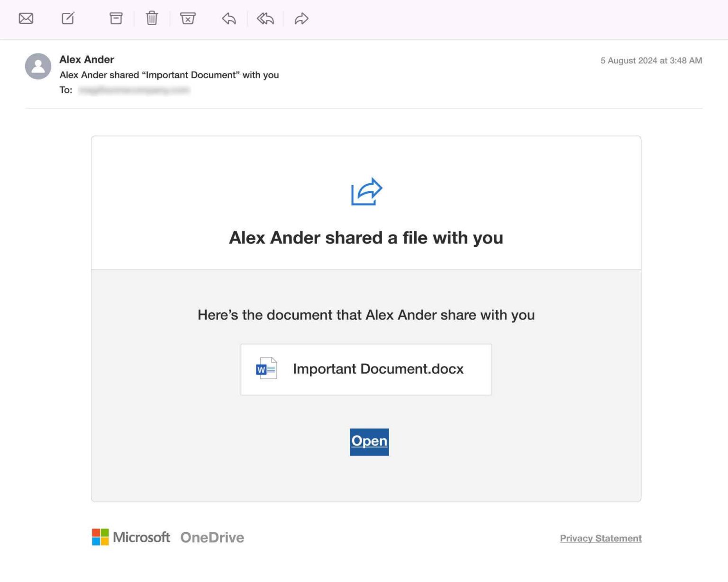The image size is (728, 582).
Task: Click heading Alex Ander shared a file with you
Action: click(x=366, y=238)
